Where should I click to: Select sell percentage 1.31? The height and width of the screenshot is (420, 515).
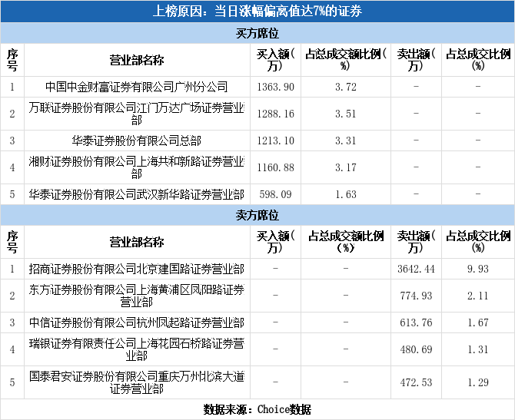[x=478, y=349]
